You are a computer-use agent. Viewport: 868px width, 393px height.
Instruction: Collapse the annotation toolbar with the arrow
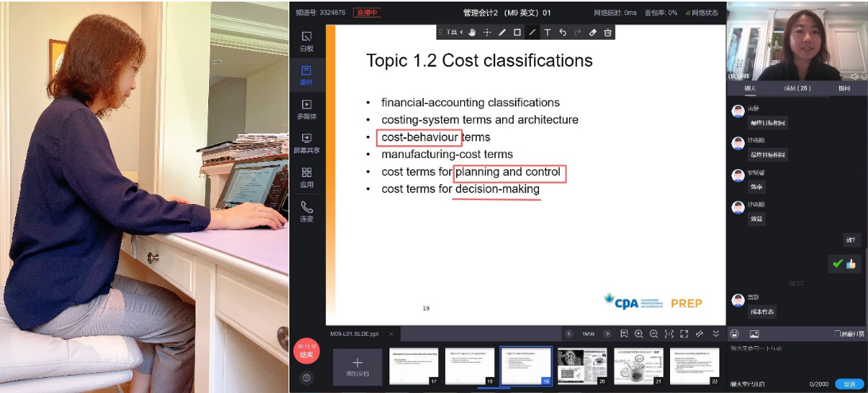461,33
